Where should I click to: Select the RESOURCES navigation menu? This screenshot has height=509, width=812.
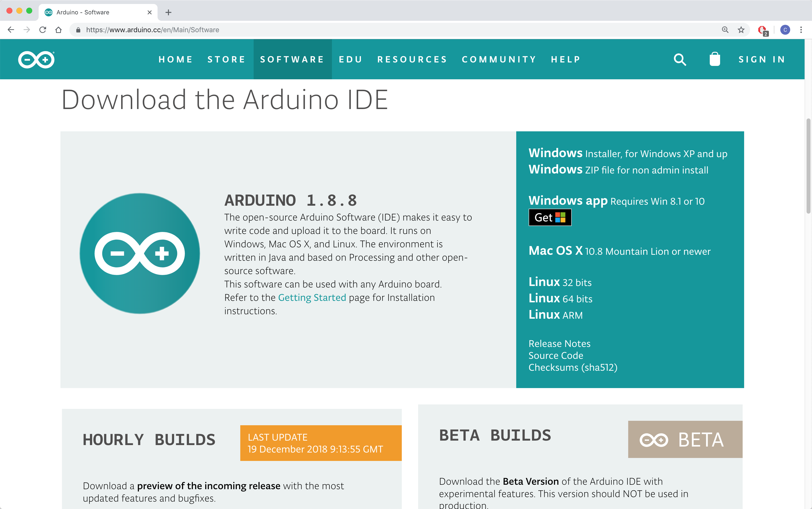412,59
